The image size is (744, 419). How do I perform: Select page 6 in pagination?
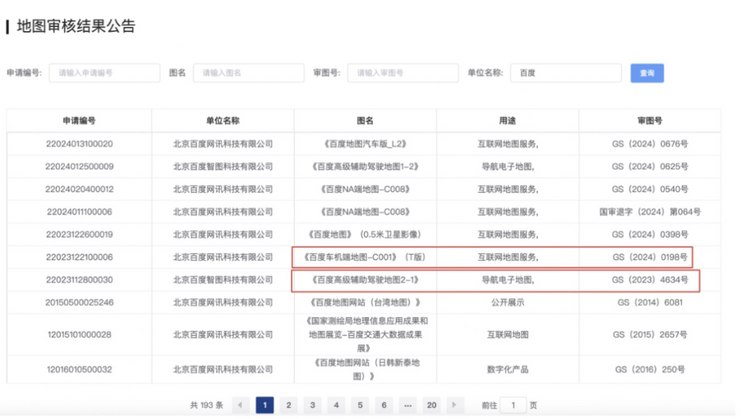click(384, 405)
